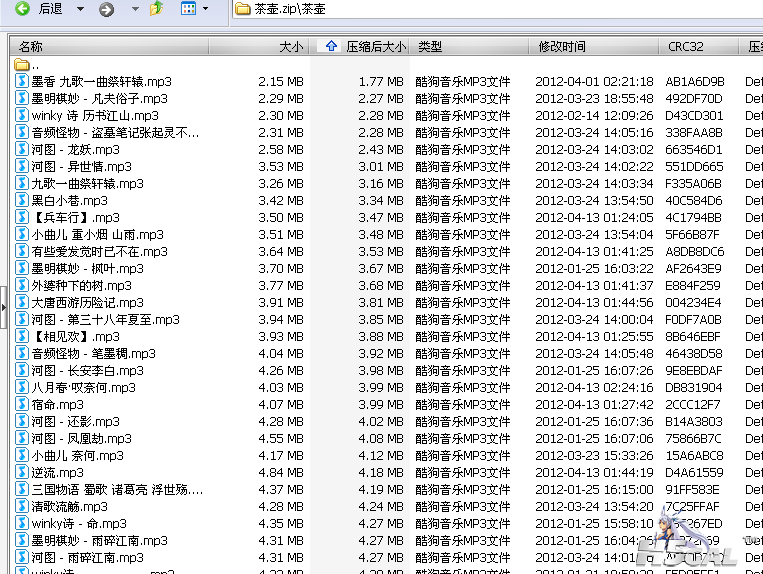Image resolution: width=763 pixels, height=574 pixels.
Task: Sort by the 修改时间 column header
Action: point(594,47)
